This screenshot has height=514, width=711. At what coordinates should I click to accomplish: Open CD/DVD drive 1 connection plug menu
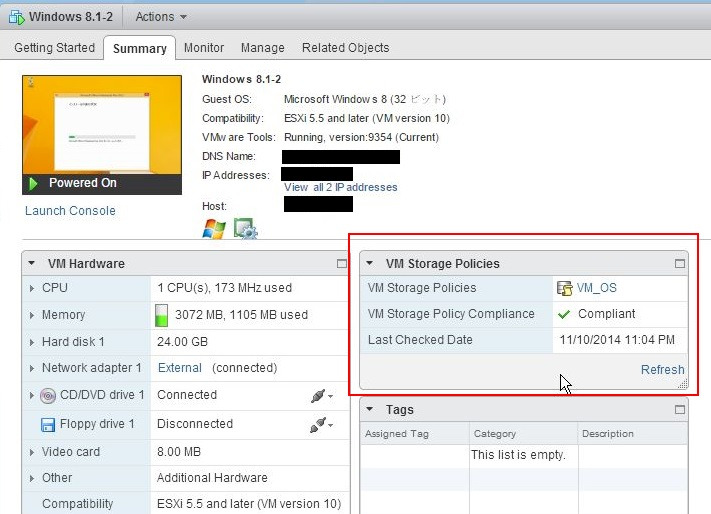coord(322,396)
